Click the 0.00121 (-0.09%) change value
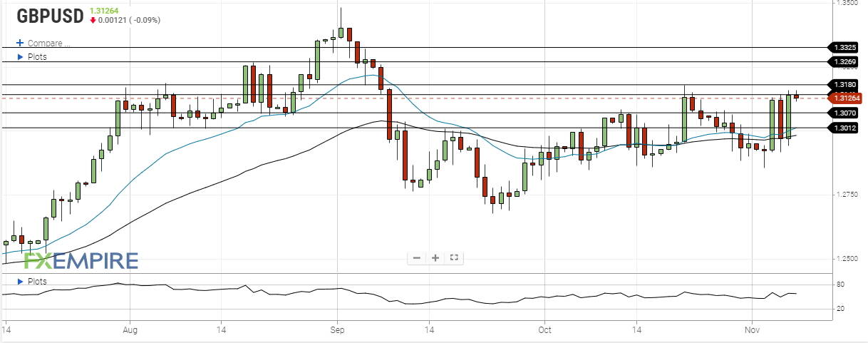Screen dimensions: 868x343 (x=129, y=20)
